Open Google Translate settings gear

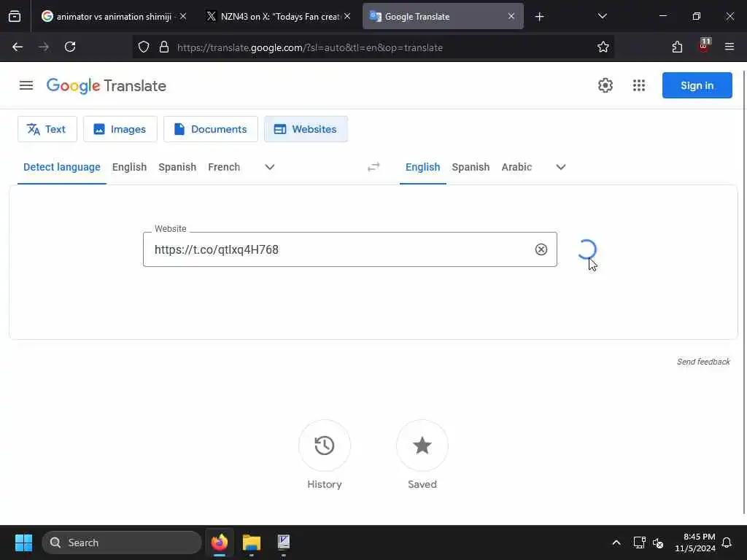(605, 85)
